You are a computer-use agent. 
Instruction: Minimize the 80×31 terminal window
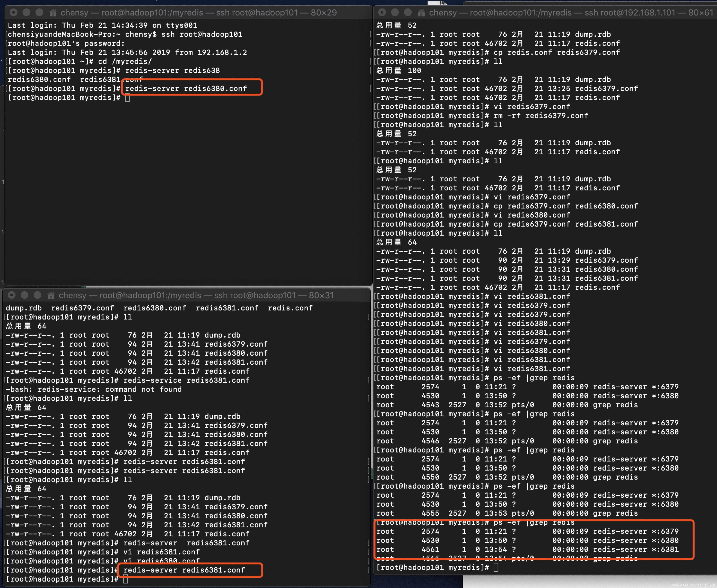coord(24,295)
